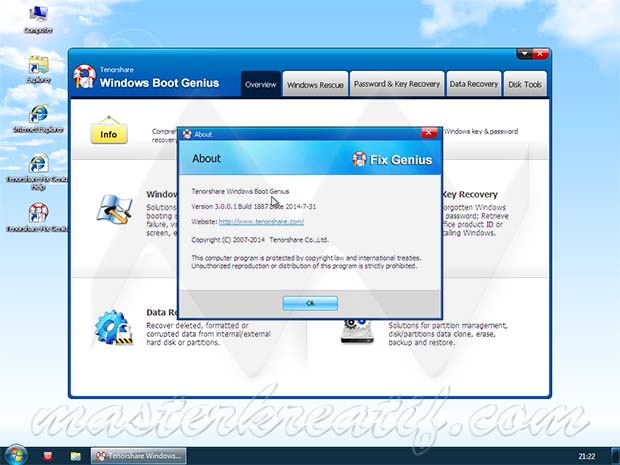
Task: Click the 'Tenorshare Windows Boot Genius' text
Action: click(240, 191)
